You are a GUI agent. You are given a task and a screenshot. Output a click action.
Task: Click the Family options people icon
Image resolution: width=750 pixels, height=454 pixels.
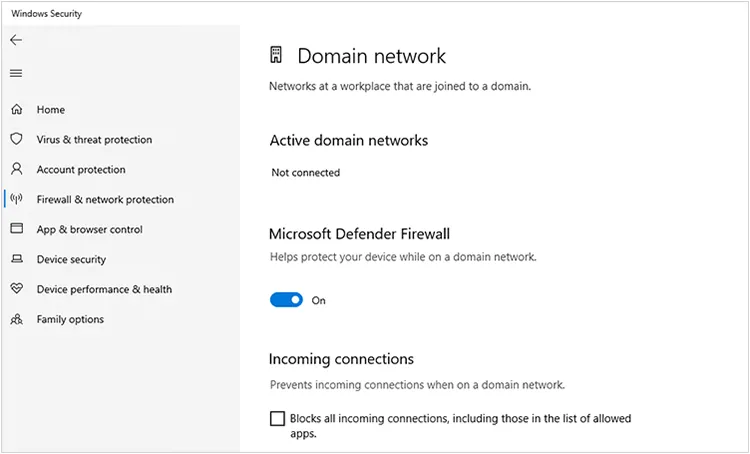16,320
